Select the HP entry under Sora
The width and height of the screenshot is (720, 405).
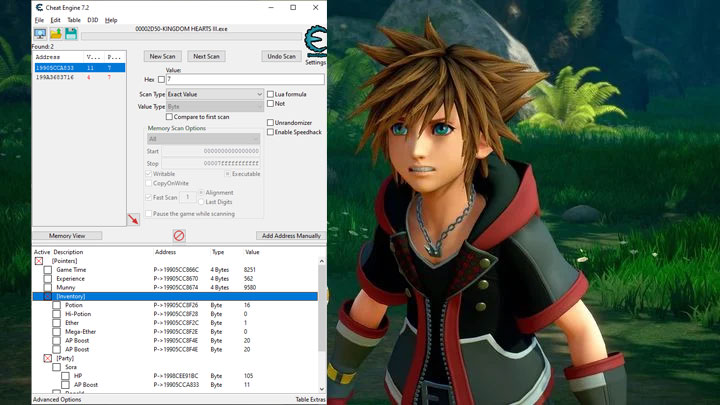coord(175,376)
